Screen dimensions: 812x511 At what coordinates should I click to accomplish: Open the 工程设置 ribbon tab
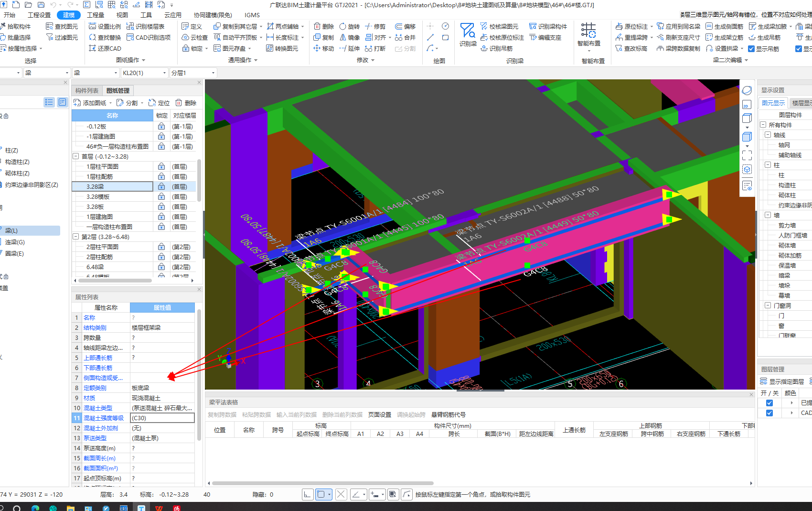click(39, 15)
